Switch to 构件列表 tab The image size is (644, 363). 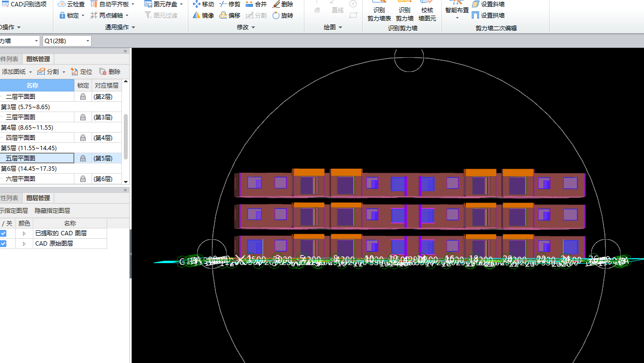10,59
